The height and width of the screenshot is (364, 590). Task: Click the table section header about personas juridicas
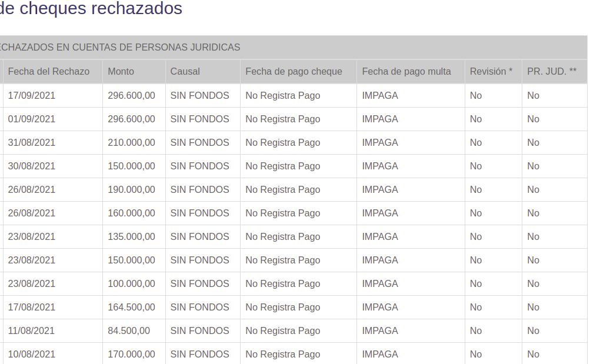120,47
